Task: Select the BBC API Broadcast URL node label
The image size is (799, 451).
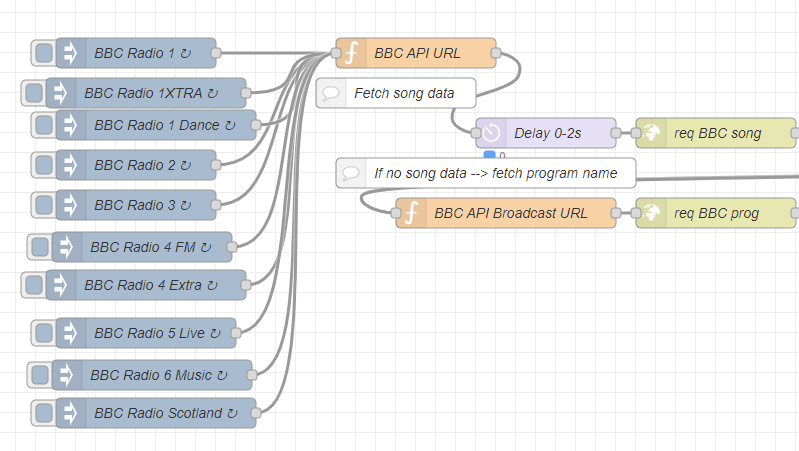Action: click(x=511, y=213)
